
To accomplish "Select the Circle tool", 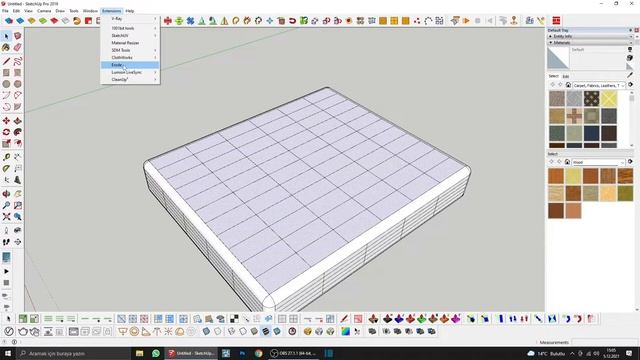I will [x=6, y=84].
